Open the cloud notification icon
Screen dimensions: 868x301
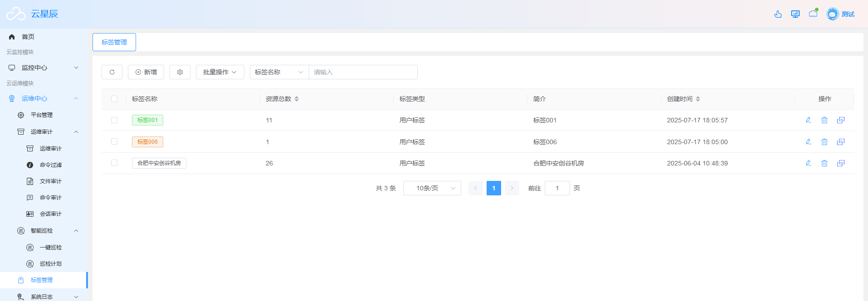pos(813,14)
